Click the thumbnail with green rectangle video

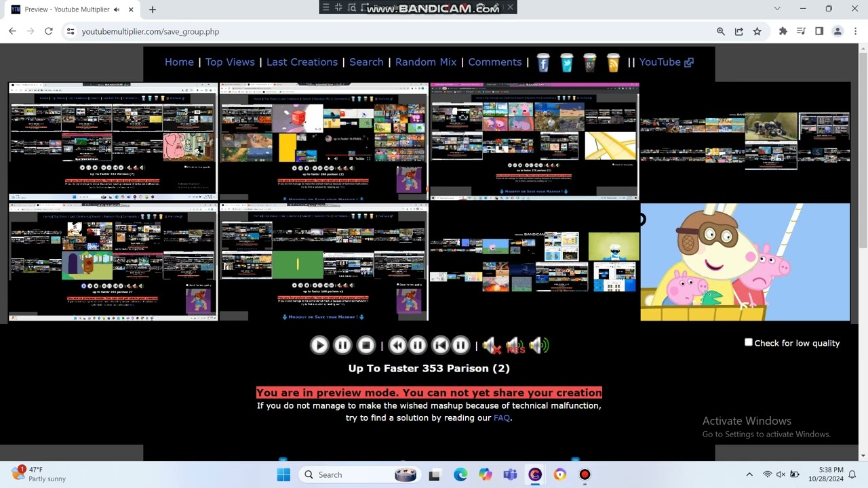pos(323,262)
